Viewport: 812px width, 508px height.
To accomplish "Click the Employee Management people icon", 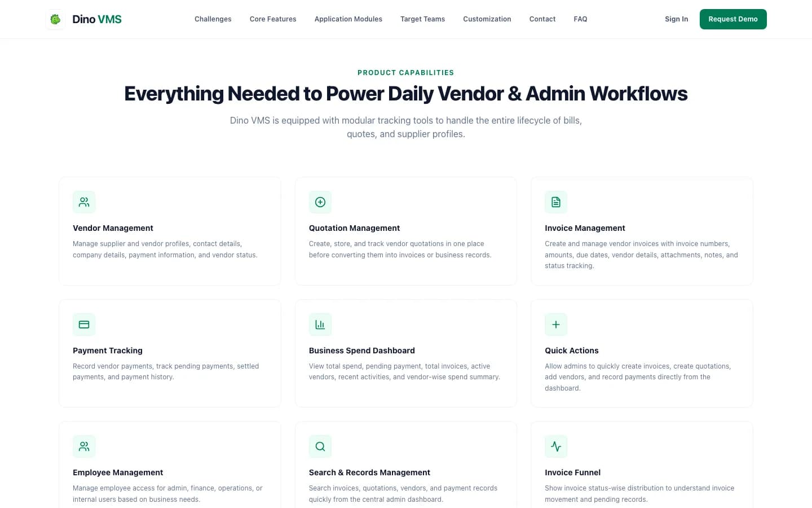I will click(x=84, y=446).
